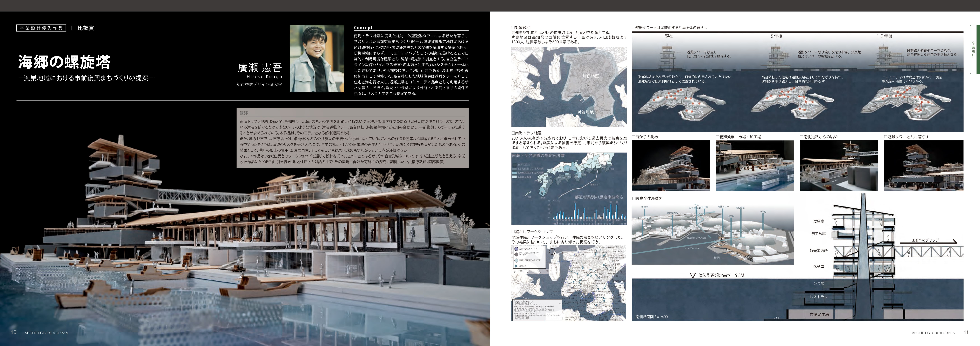Screen dimensions: 980x346
Task: Click the '5年後' timeline label
Action: 776,36
